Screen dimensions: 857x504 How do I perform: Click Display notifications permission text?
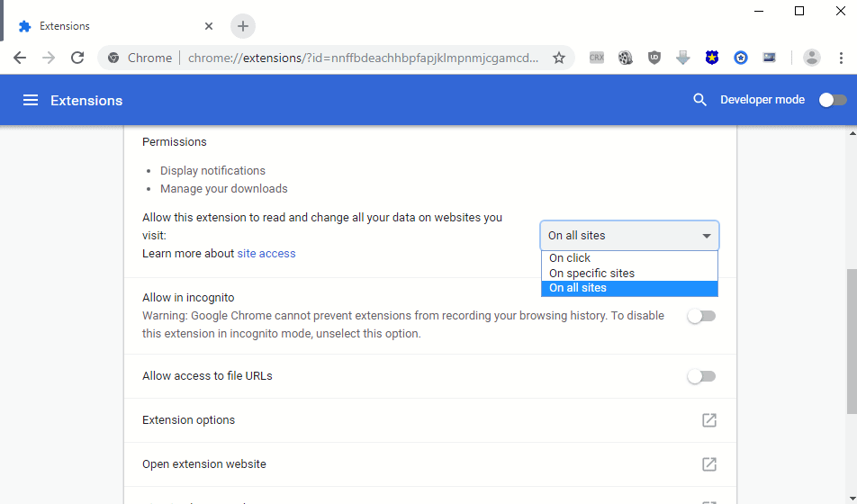pyautogui.click(x=212, y=171)
